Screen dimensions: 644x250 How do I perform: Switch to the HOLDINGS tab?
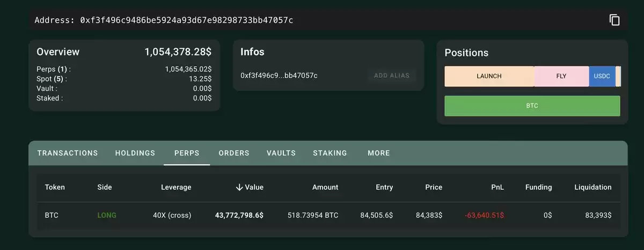pos(135,153)
